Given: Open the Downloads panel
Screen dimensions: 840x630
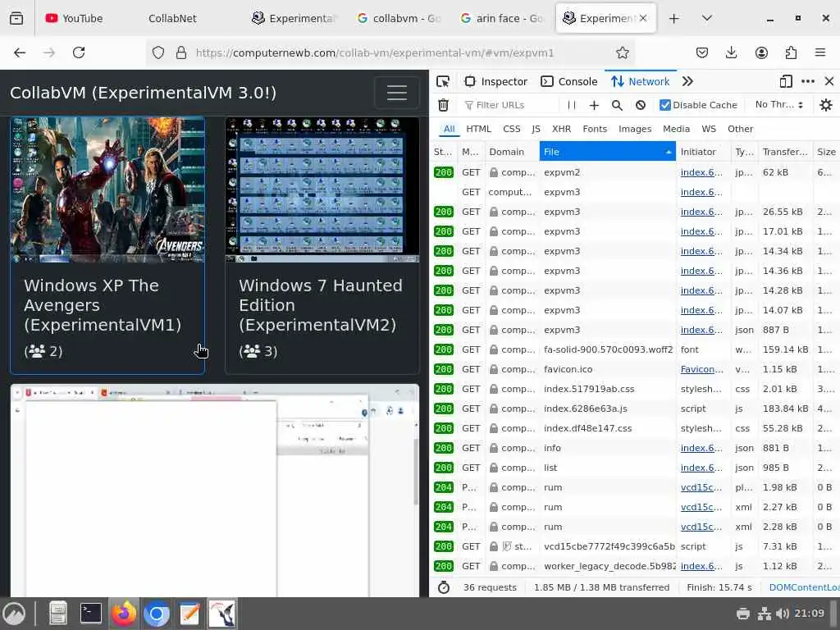Looking at the screenshot, I should click(731, 52).
